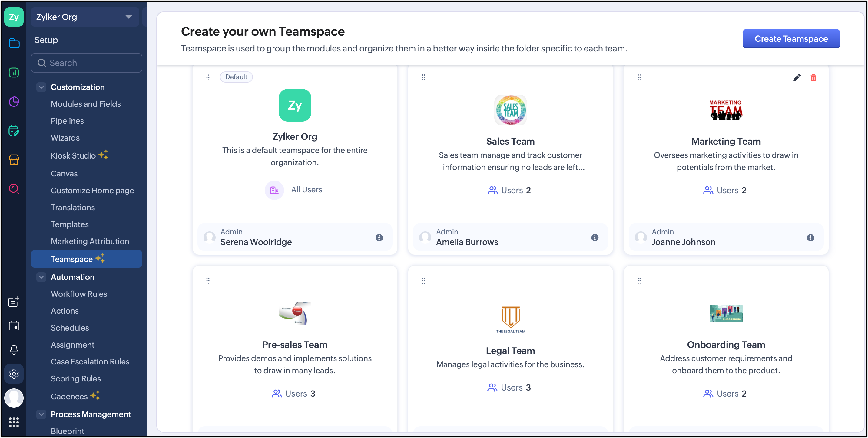Select Workflow Rules in the sidebar
The height and width of the screenshot is (438, 868).
click(79, 294)
